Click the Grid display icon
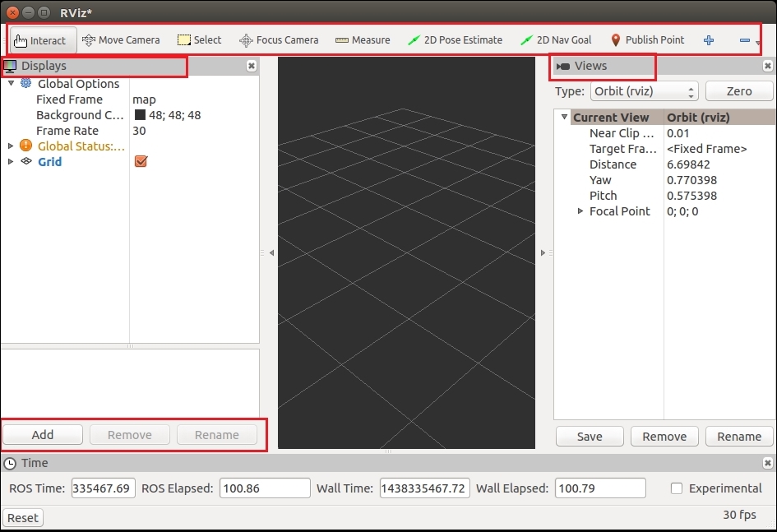Screen dimensions: 777x532 [26, 161]
